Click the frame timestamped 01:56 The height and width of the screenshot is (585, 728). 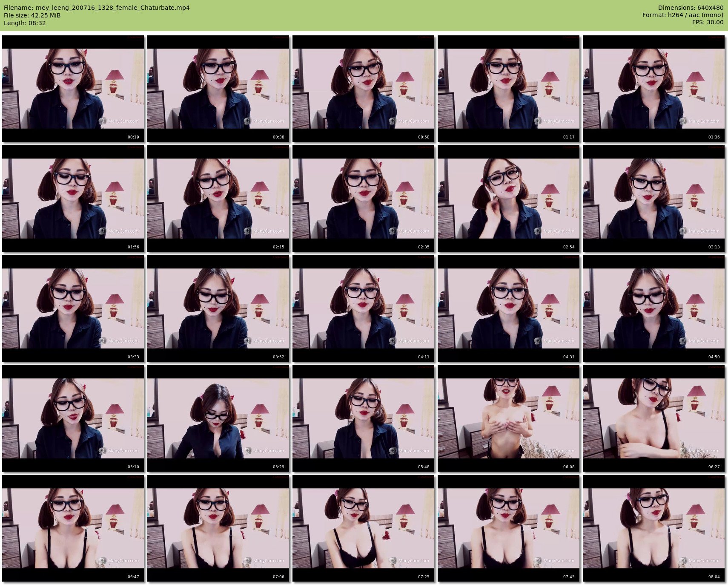[x=73, y=199]
